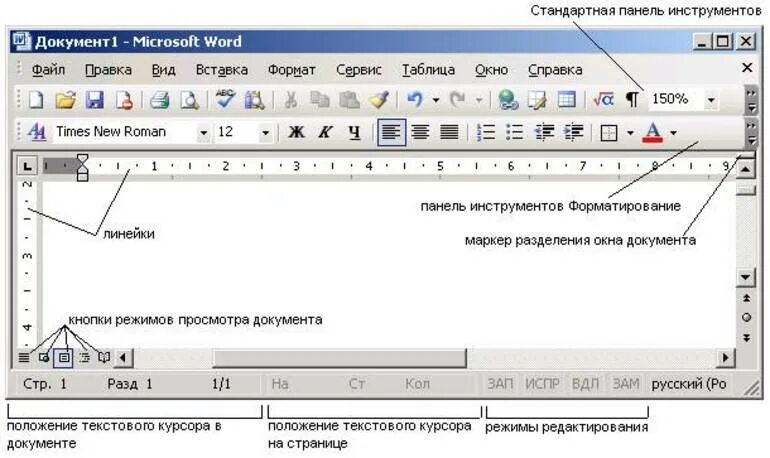Cut the selection with the scissors icon
This screenshot has width=770, height=458.
click(x=291, y=100)
